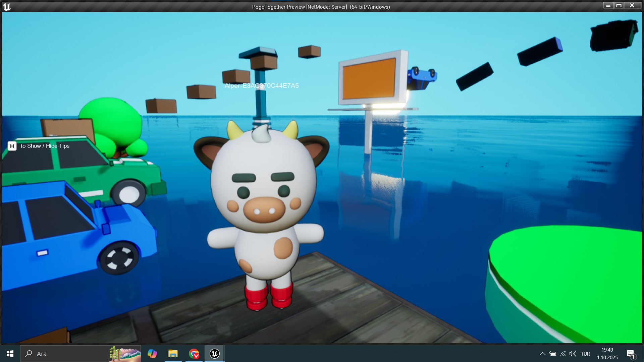Open File Explorer from the taskbar

173,354
